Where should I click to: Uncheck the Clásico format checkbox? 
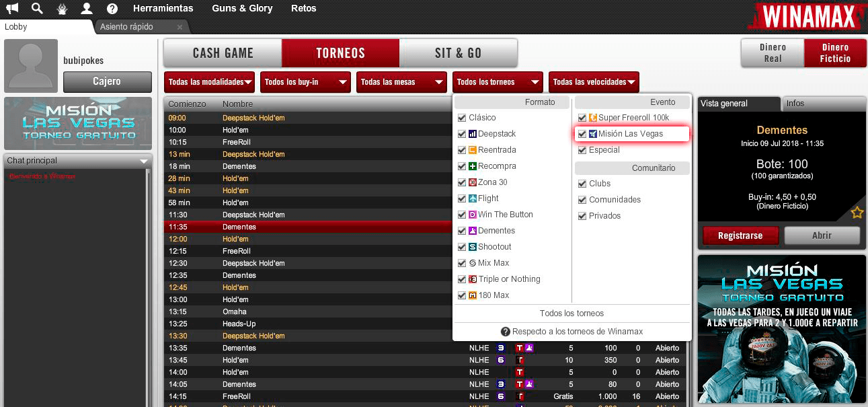(x=462, y=118)
